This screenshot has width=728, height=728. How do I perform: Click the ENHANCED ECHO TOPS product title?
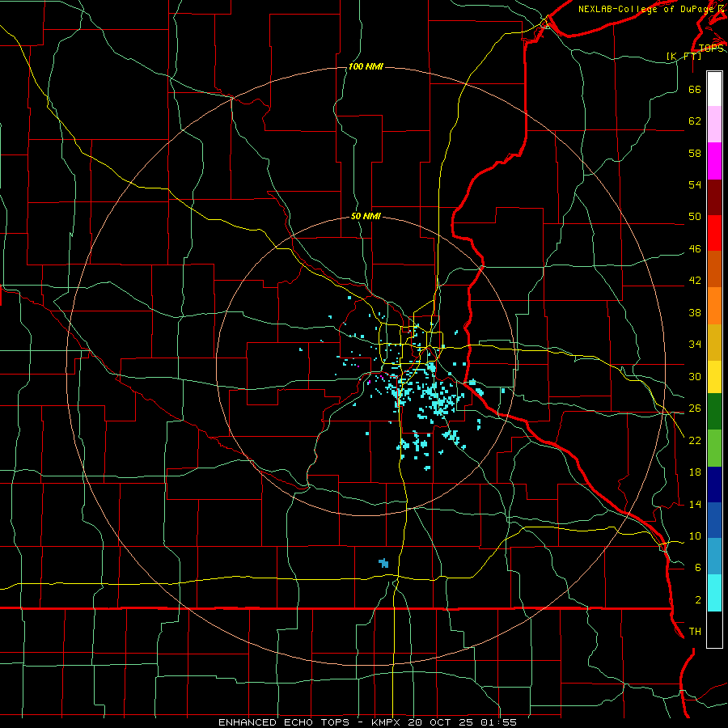click(x=284, y=722)
